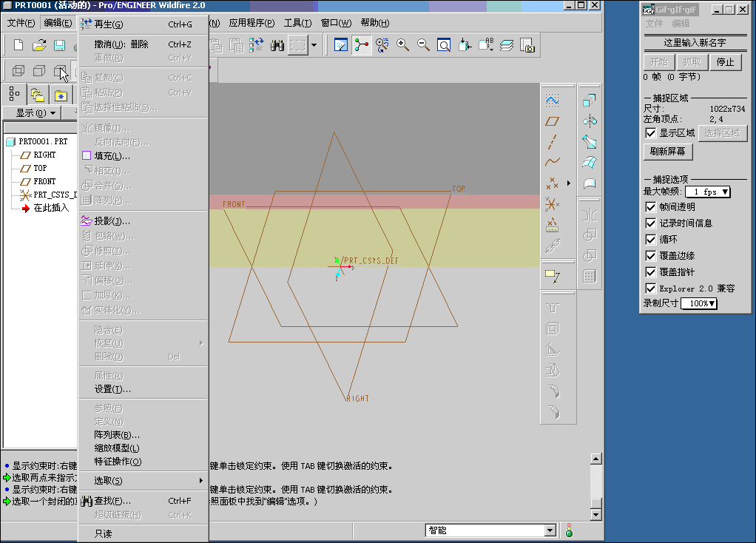Viewport: 756px width, 543px height.
Task: Choose 撤消(U): 删除 menu entry
Action: pyautogui.click(x=144, y=44)
